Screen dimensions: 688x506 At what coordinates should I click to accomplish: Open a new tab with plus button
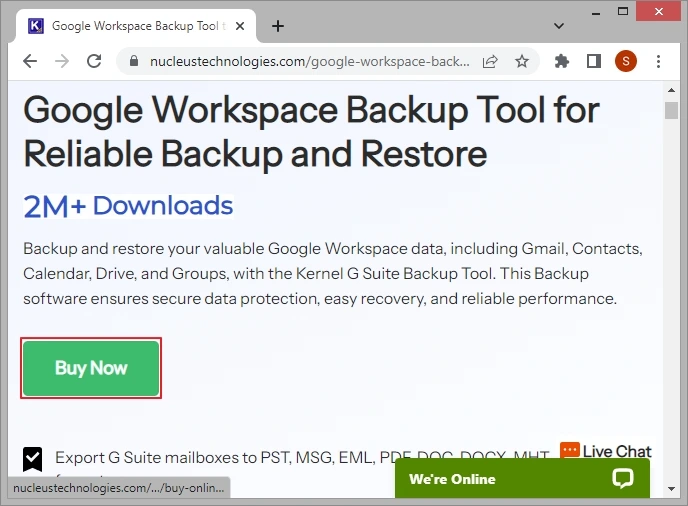coord(278,26)
